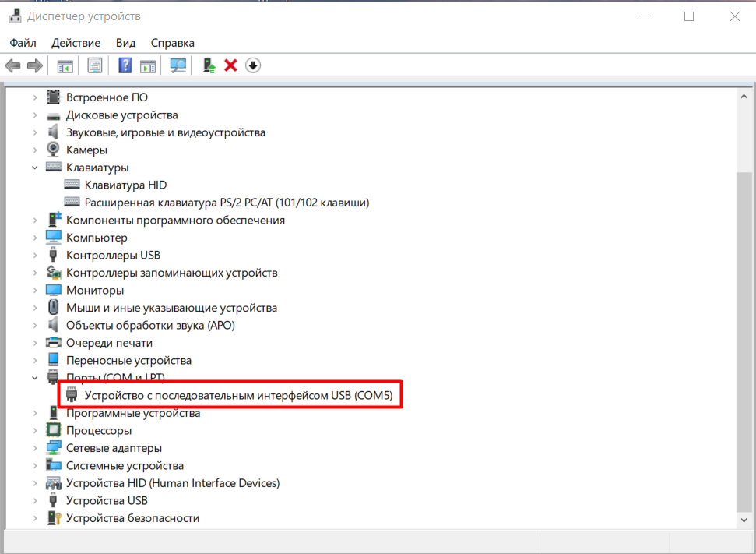This screenshot has width=756, height=554.
Task: Expand the Сетевые адаптеры category
Action: 35,448
